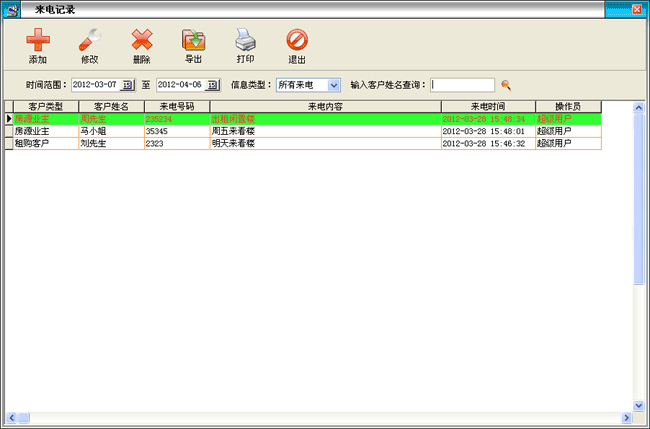Click the Print (打印) printer icon
The width and height of the screenshot is (650, 429).
[245, 41]
